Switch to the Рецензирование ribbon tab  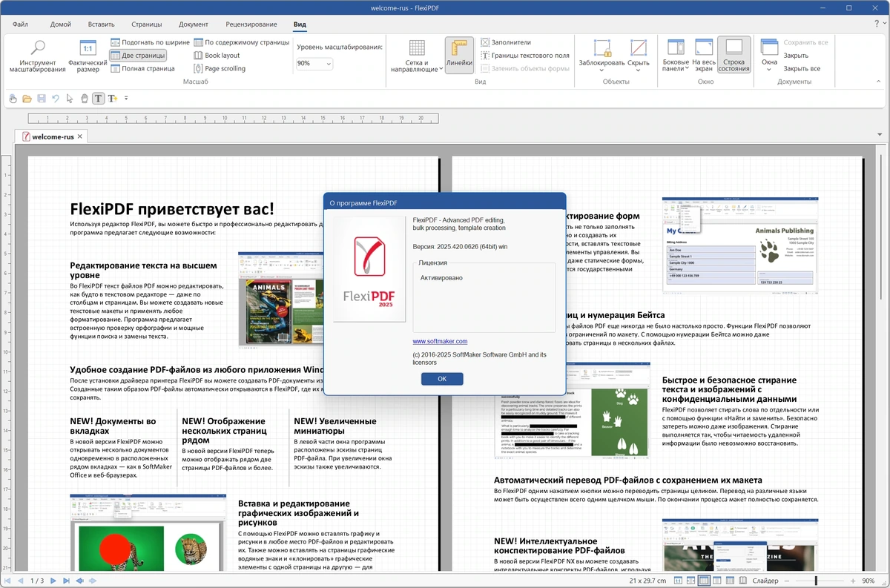(251, 24)
